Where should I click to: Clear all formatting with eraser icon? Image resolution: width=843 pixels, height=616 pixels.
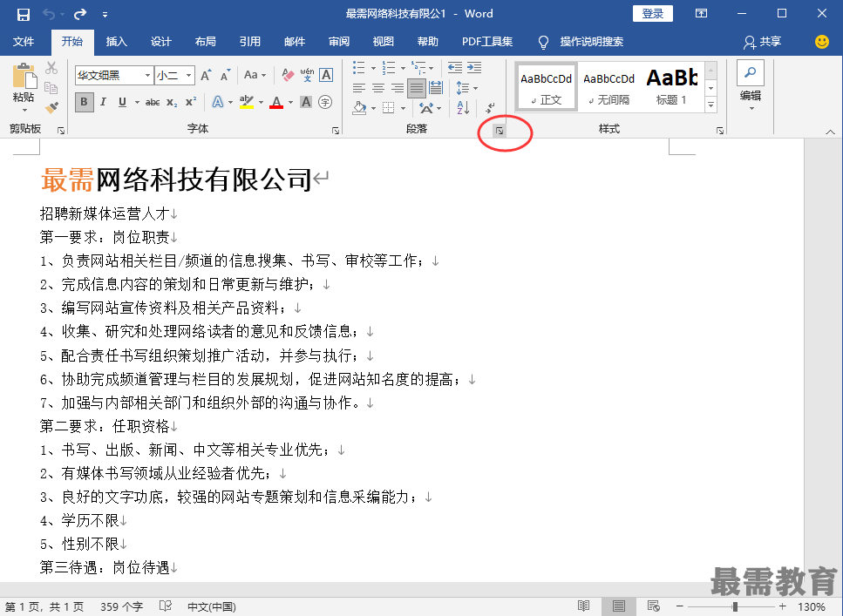289,75
